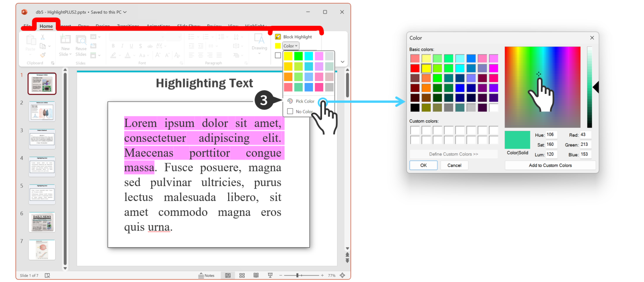Click the Red value field
The image size is (644, 282).
585,135
